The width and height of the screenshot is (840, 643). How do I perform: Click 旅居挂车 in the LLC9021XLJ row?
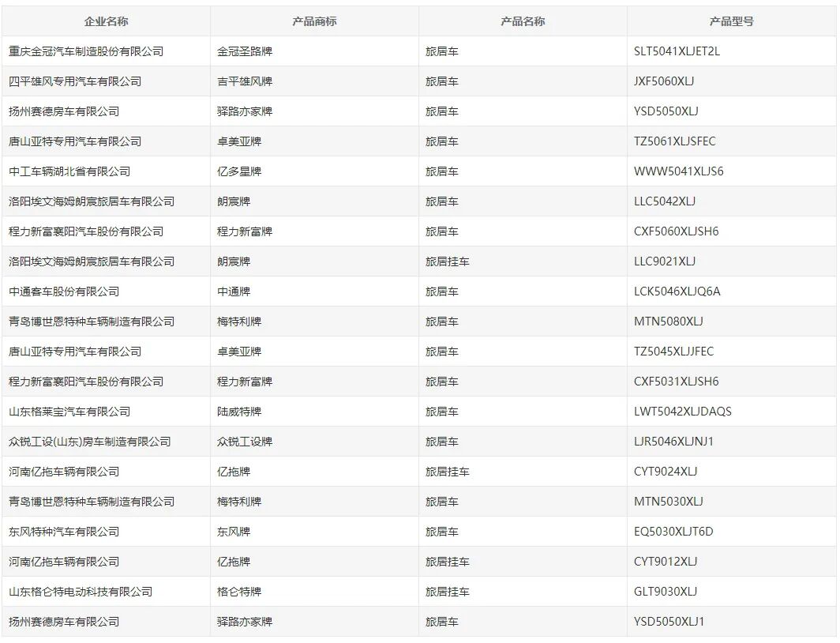coord(448,261)
